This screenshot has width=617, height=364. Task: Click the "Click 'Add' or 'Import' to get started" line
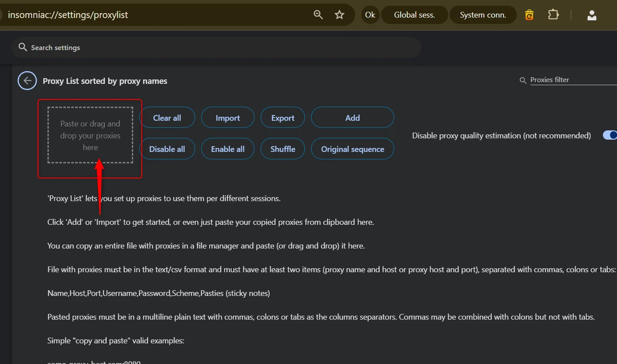211,222
